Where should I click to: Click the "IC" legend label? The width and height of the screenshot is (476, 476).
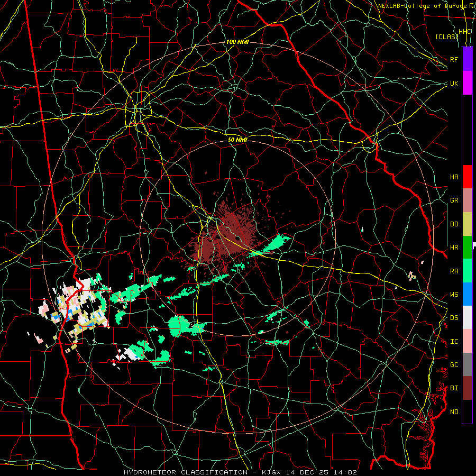click(x=454, y=342)
